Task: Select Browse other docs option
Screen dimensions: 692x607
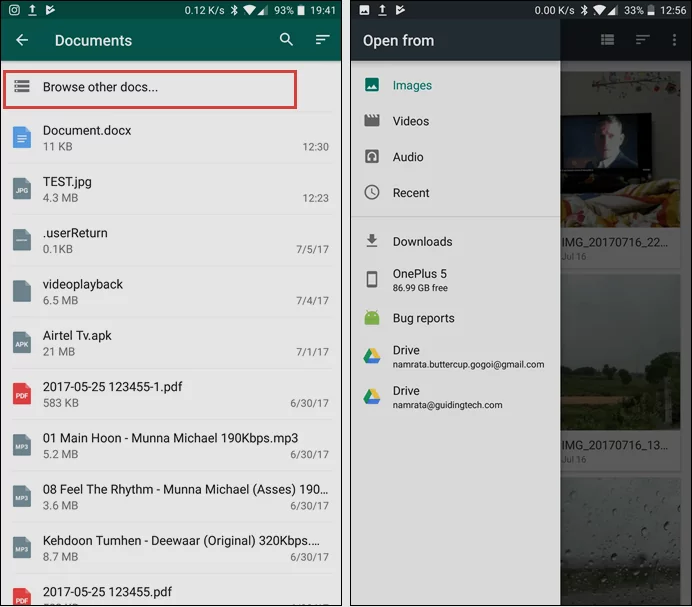Action: click(150, 89)
